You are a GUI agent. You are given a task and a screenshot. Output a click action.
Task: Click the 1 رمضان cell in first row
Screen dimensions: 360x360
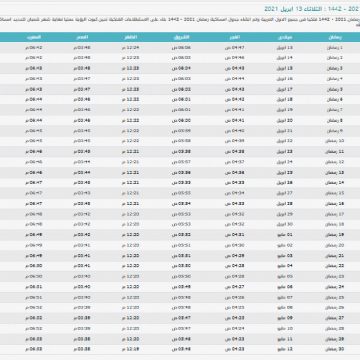334,48
